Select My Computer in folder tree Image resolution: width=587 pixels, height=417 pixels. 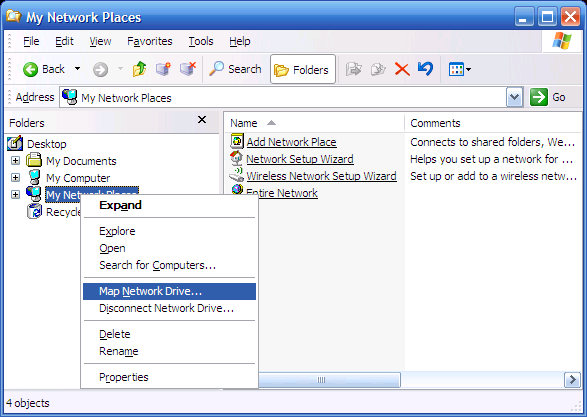tap(78, 178)
